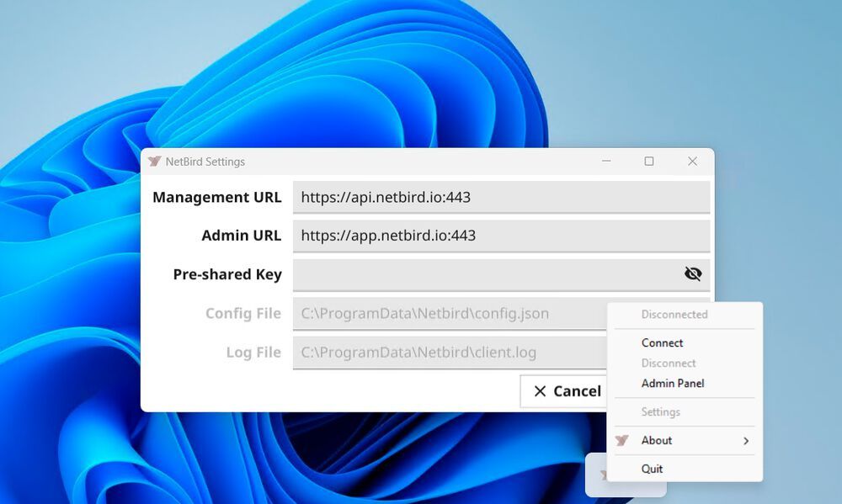
Task: Reveal the Pre-shared Key with the eye icon
Action: 692,273
